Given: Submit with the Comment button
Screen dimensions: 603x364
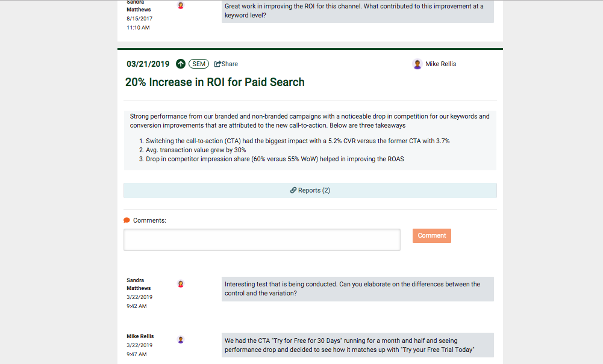Looking at the screenshot, I should point(432,236).
